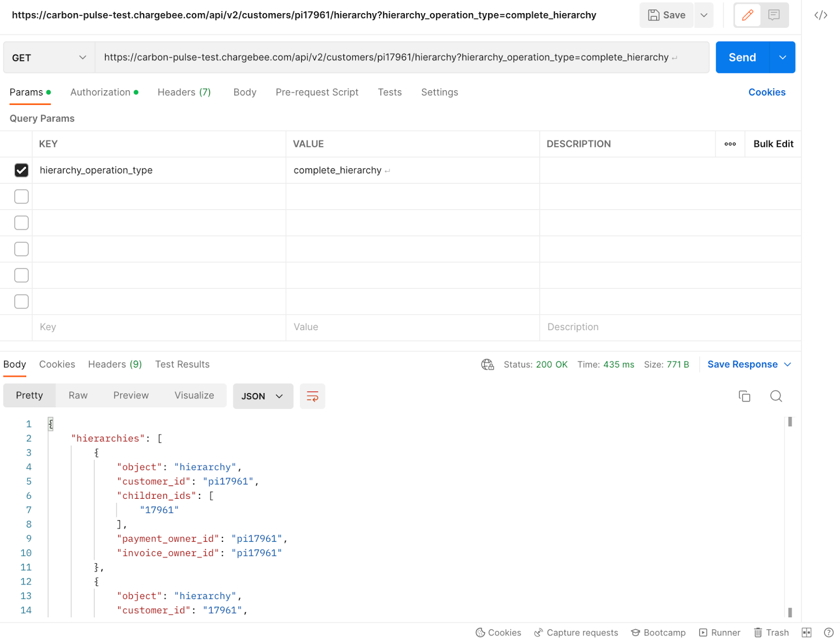Open the JSON format dropdown
The image size is (840, 642).
tap(262, 396)
